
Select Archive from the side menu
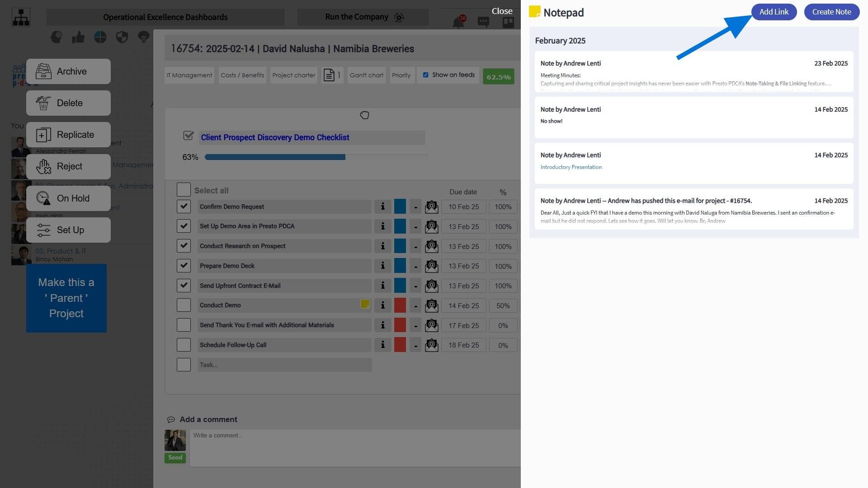click(68, 71)
